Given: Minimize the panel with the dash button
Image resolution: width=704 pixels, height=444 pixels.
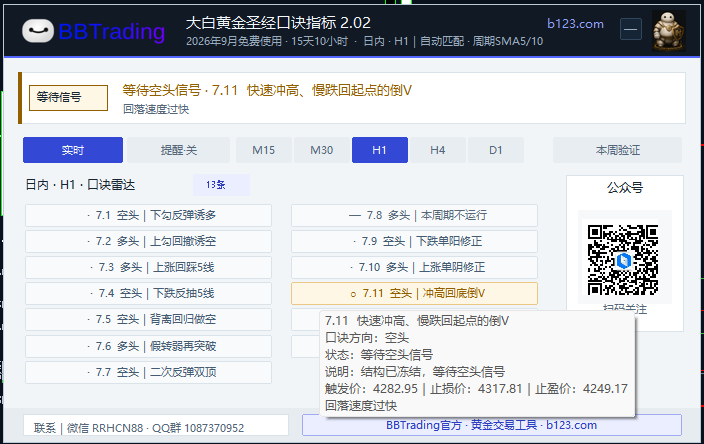Looking at the screenshot, I should click(630, 30).
